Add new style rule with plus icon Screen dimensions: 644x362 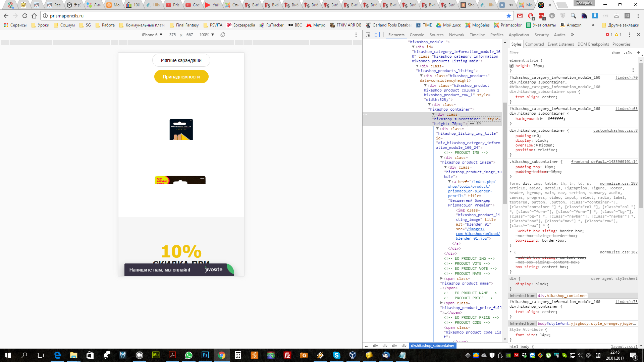pos(638,53)
